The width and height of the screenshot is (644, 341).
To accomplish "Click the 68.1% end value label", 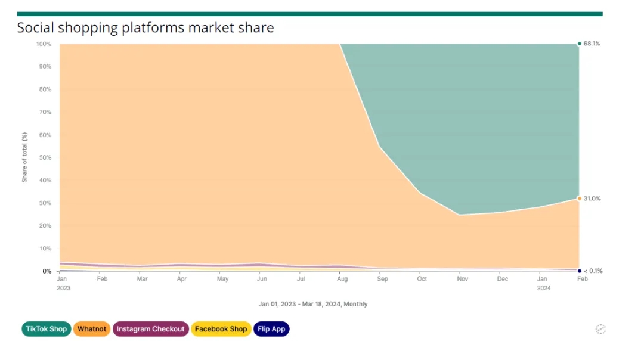I will pos(592,44).
